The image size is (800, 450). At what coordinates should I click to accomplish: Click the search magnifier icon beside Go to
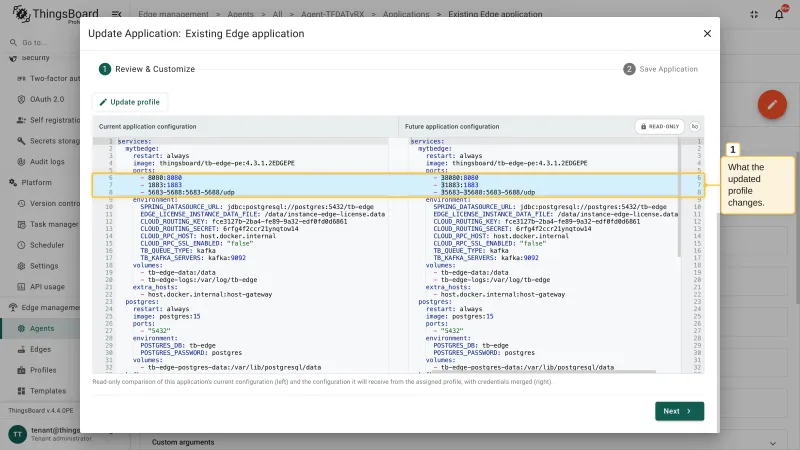tap(13, 42)
